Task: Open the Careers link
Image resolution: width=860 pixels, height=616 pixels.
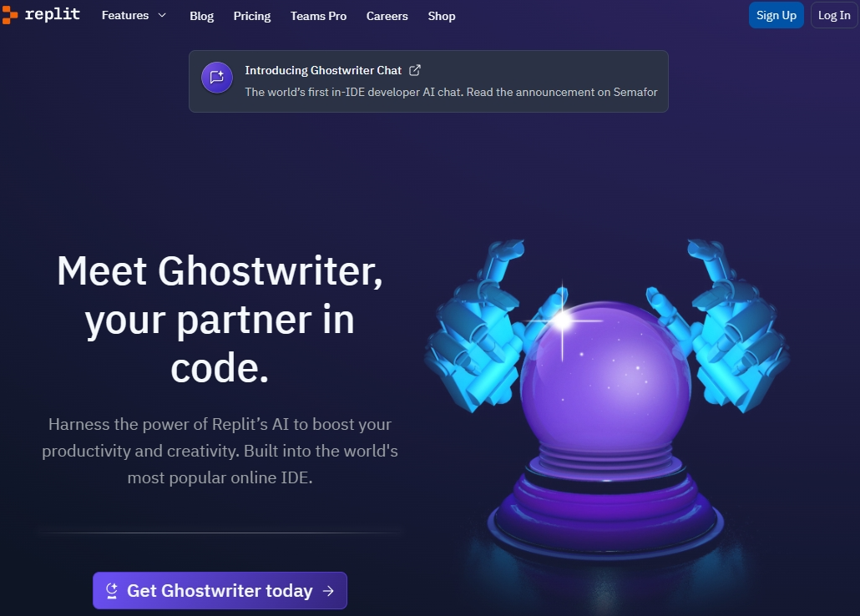Action: pyautogui.click(x=387, y=16)
